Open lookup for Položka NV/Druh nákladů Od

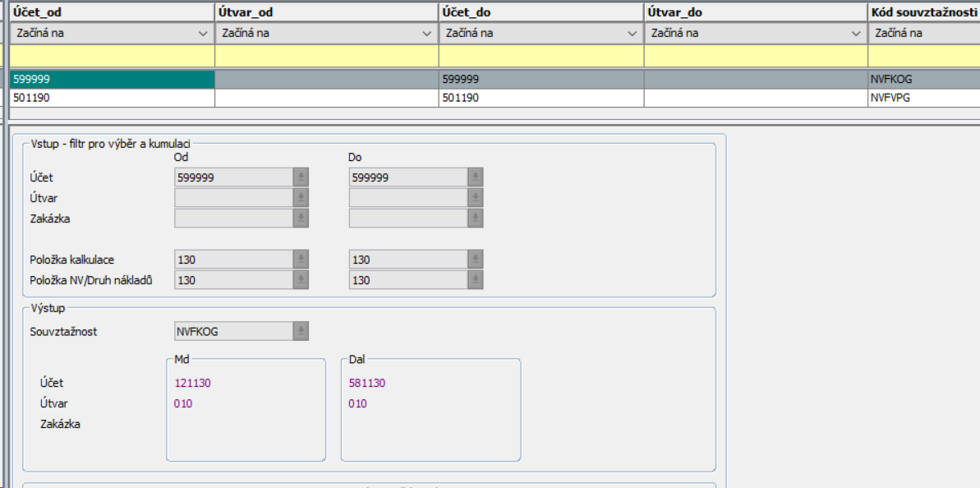pyautogui.click(x=301, y=280)
